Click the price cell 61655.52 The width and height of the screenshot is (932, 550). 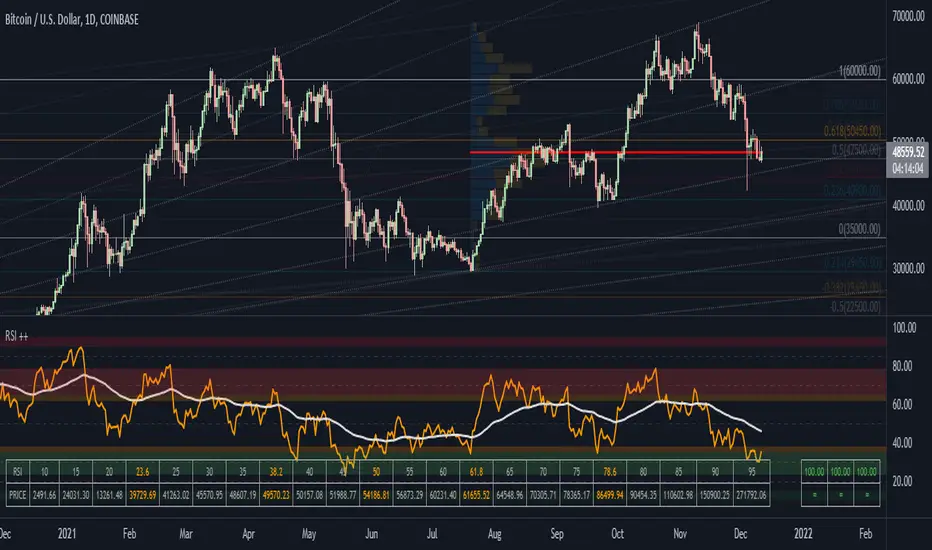coord(476,495)
